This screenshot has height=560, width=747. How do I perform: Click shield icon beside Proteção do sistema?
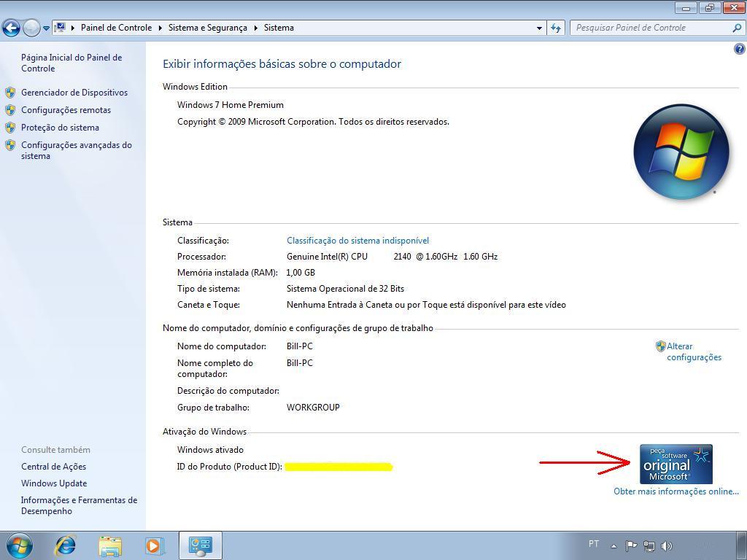coord(10,128)
